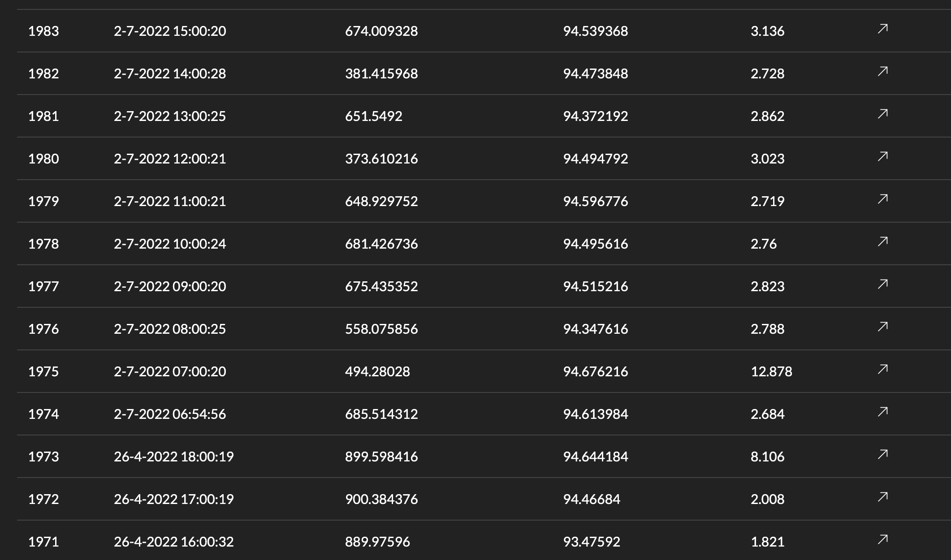Open details arrow for row 1982
Image resolution: width=951 pixels, height=560 pixels.
[x=882, y=72]
